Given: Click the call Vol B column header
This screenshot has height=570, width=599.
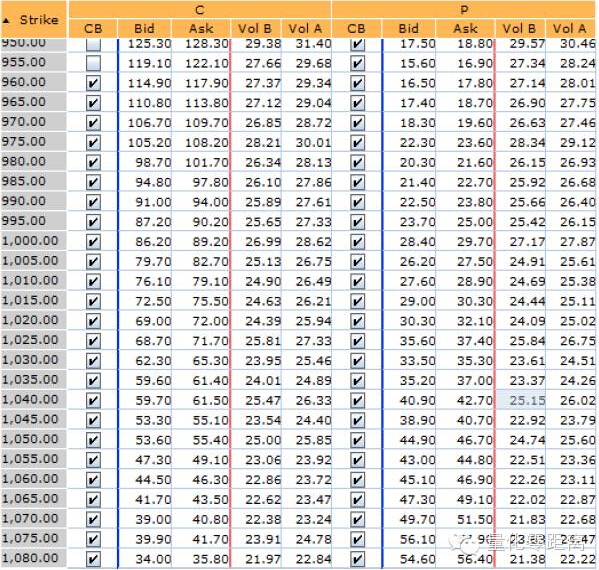Looking at the screenshot, I should point(255,29).
